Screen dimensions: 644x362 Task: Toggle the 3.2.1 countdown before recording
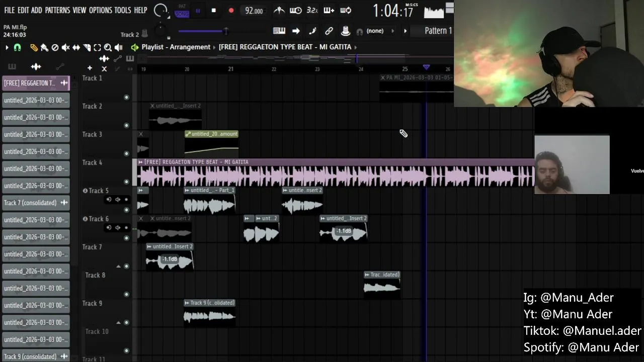click(312, 11)
